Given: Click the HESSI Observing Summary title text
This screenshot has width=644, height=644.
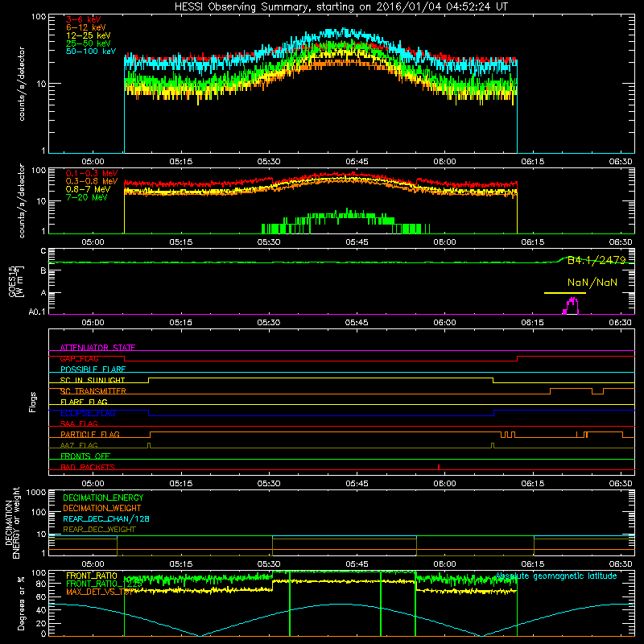Looking at the screenshot, I should point(341,6).
